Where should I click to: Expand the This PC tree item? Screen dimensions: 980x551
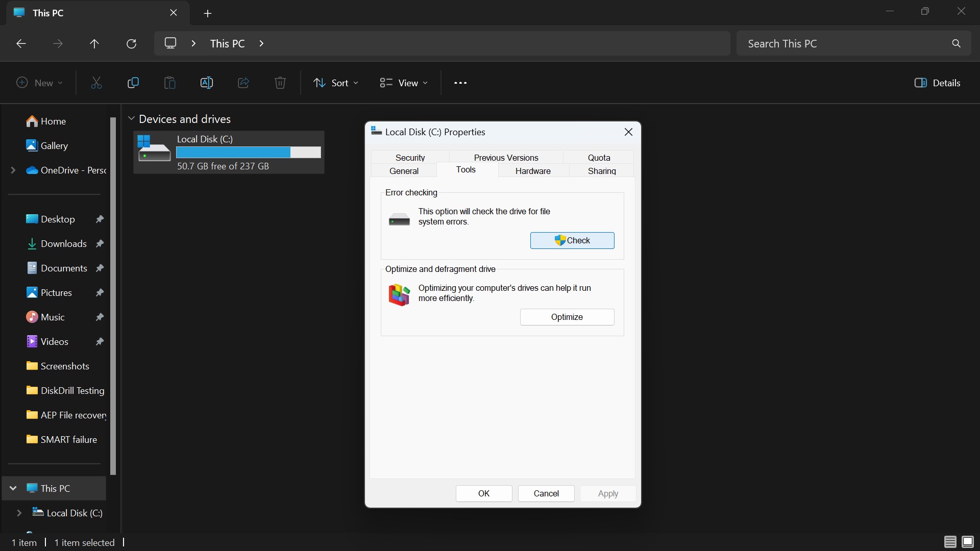[12, 488]
